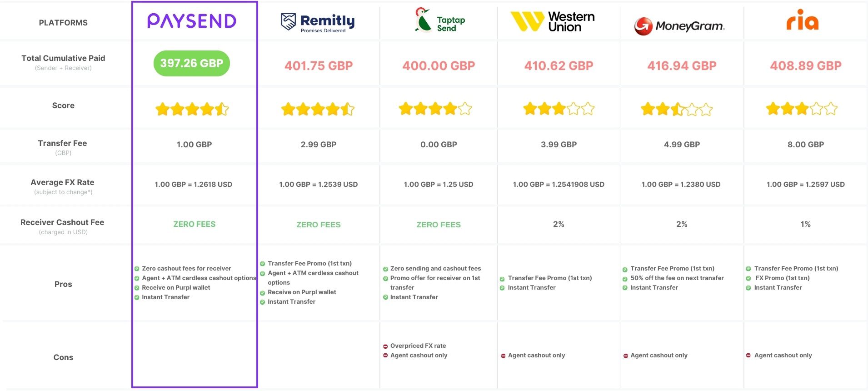This screenshot has height=391, width=868.
Task: Click Western Union's 'Agent cashout only' con
Action: (x=536, y=356)
